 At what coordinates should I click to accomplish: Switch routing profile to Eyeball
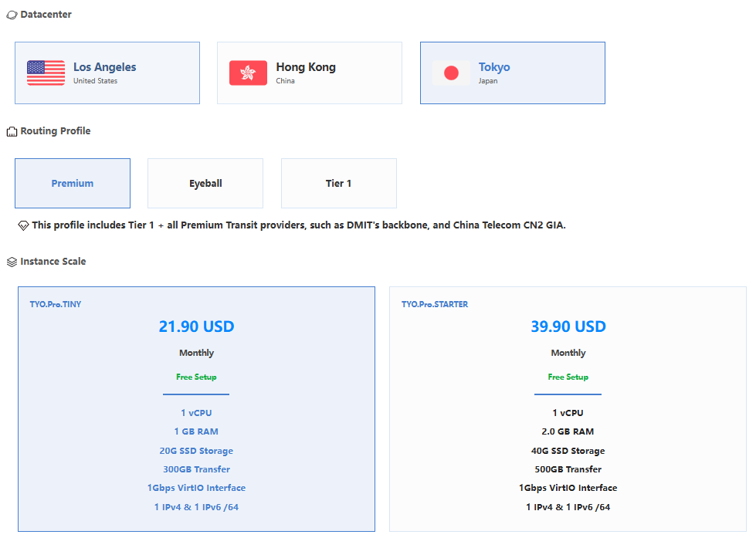click(x=205, y=184)
